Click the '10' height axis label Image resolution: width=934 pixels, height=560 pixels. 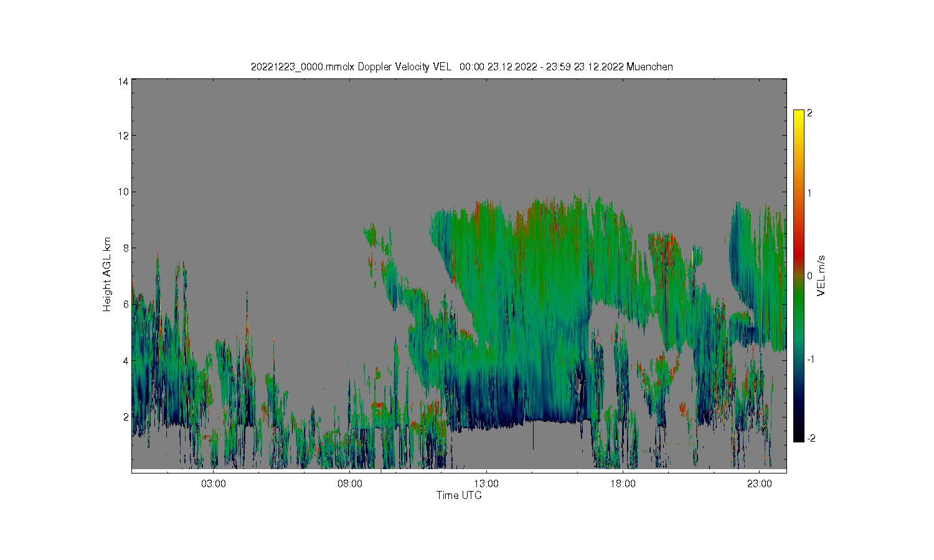(123, 192)
